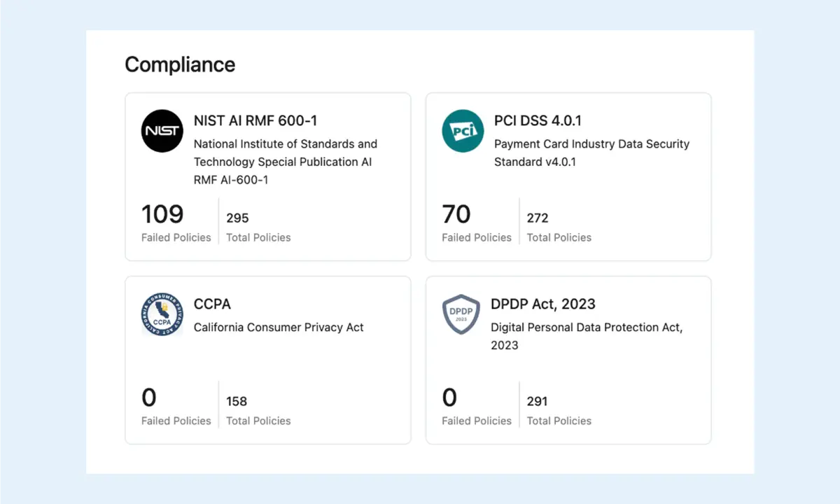View the 272 total policies number
840x504 pixels.
coord(538,218)
